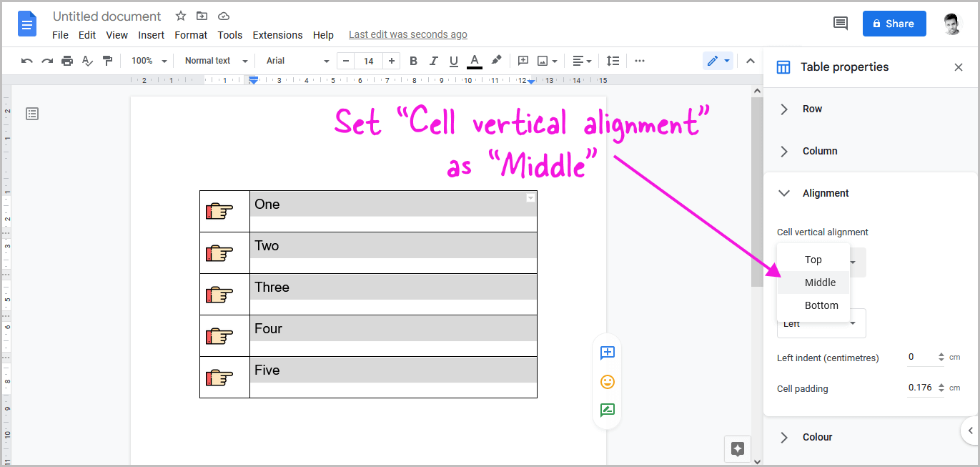Open the Format menu
Screen dimensions: 980x467
190,34
